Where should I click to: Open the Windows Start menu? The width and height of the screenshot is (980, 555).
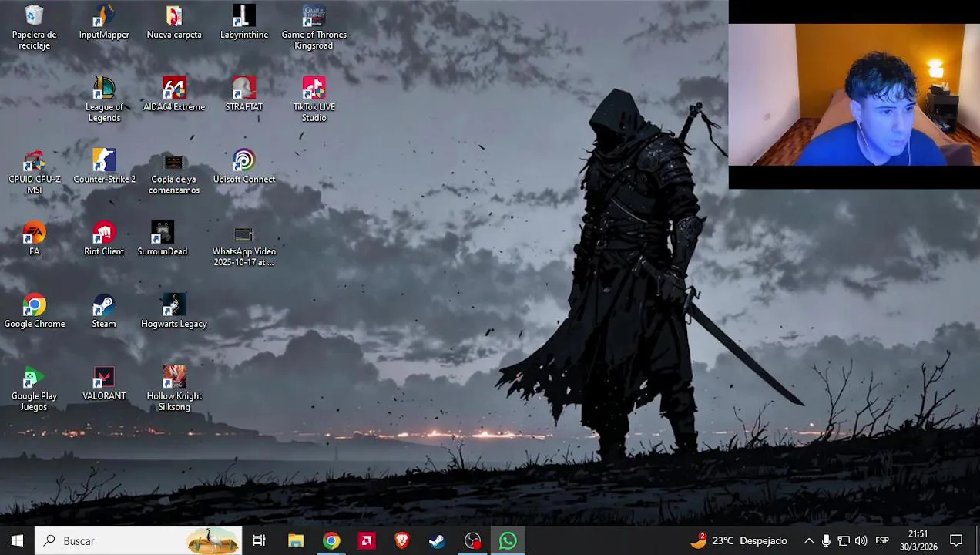coord(17,540)
